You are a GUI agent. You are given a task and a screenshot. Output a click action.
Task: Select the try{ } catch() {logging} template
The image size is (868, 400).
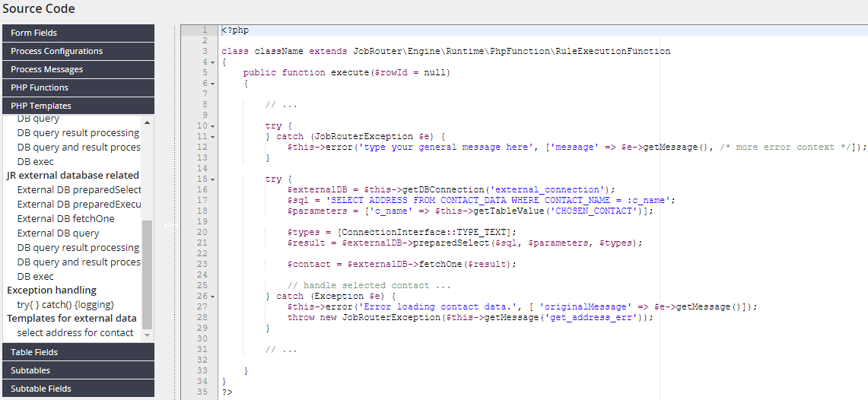65,304
